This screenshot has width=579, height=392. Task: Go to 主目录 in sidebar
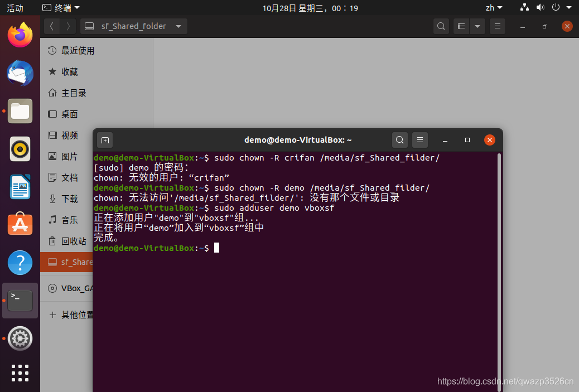click(x=96, y=93)
